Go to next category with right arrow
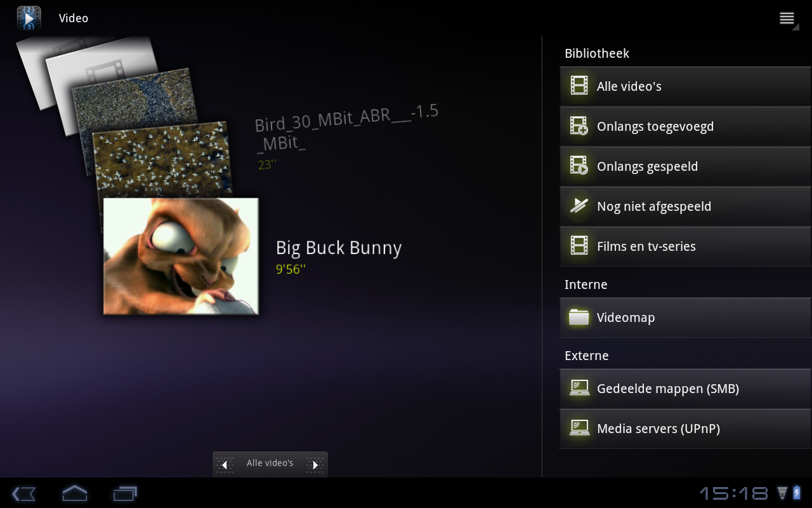812x508 pixels. pyautogui.click(x=315, y=465)
